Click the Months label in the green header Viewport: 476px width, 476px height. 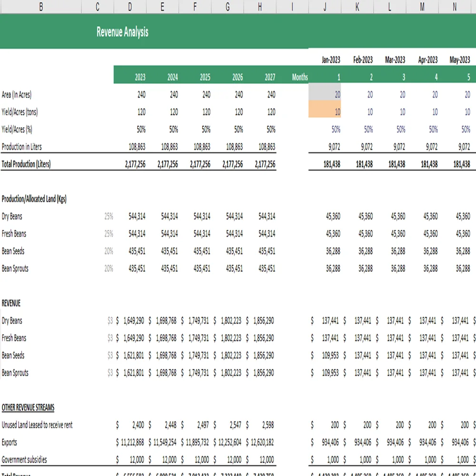pos(300,77)
